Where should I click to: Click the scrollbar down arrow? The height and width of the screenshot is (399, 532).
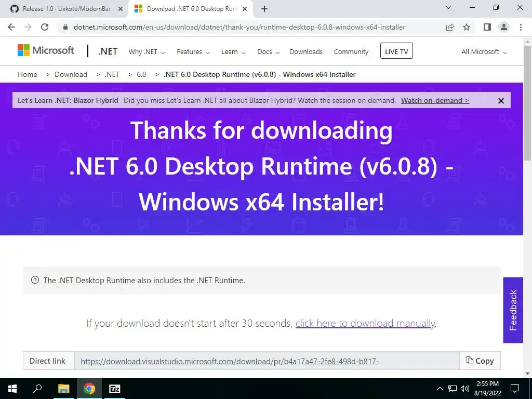click(528, 374)
